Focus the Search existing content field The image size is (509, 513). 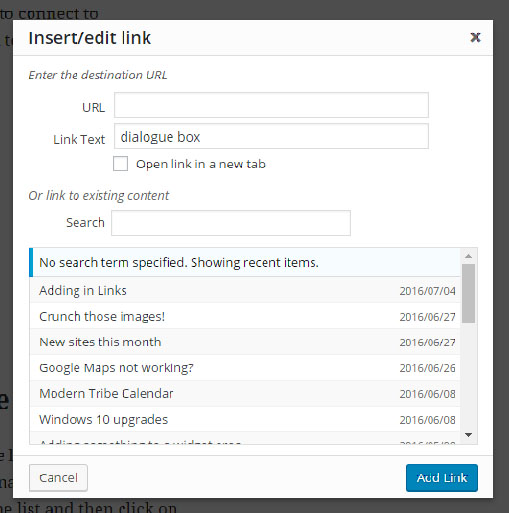pos(231,223)
